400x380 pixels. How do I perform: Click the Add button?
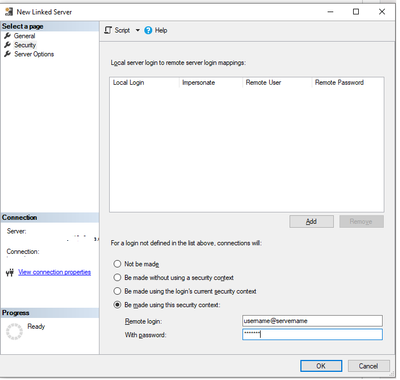tap(311, 222)
